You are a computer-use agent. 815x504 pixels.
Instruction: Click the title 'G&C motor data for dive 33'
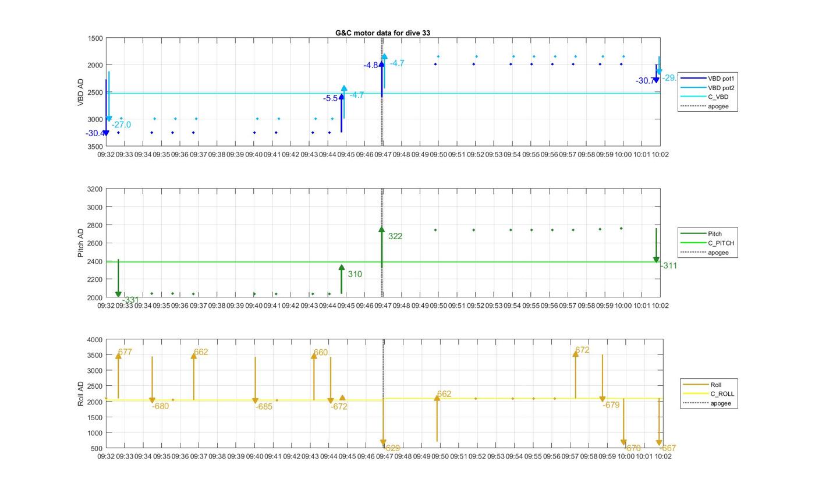[x=382, y=33]
